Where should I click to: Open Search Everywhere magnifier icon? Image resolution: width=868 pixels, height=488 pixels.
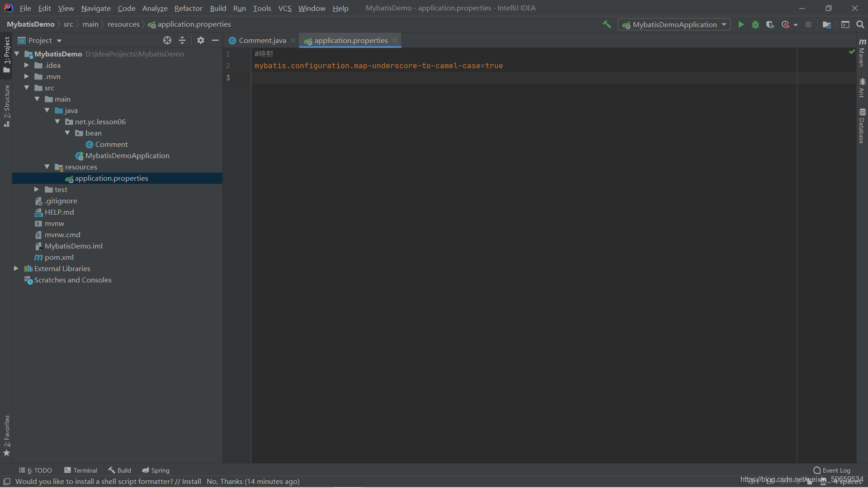tap(860, 24)
